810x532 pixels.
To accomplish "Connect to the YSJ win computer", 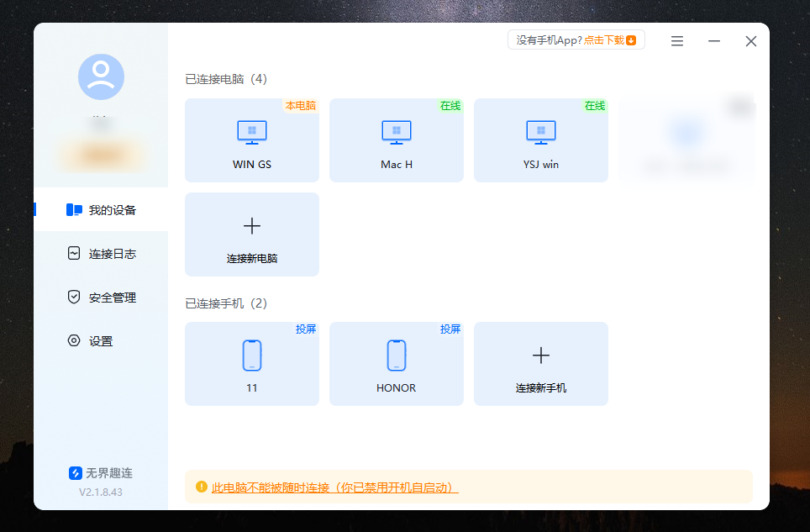I will pyautogui.click(x=540, y=139).
